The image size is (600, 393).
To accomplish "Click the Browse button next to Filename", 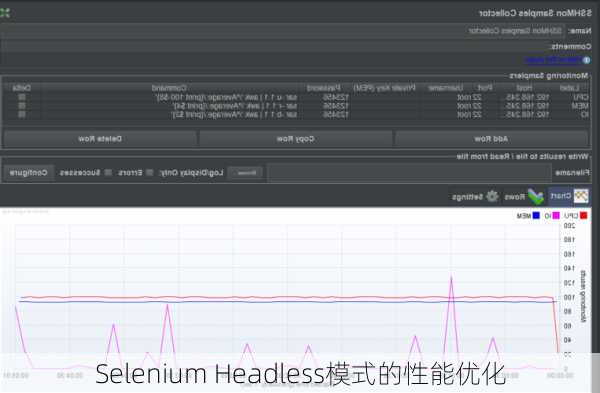I will (246, 173).
